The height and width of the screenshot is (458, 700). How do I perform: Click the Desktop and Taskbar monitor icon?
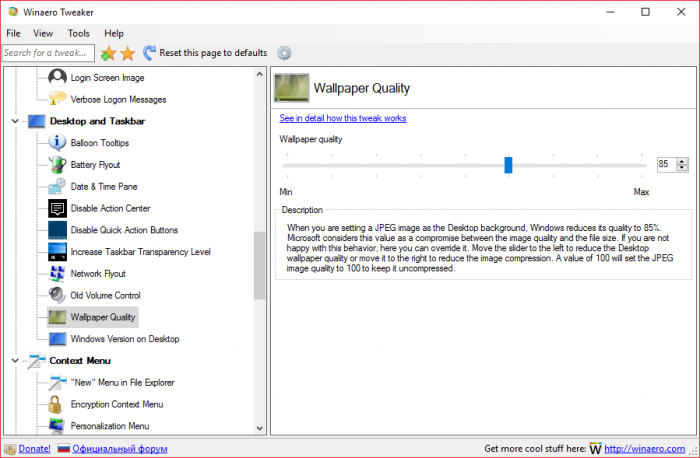37,121
